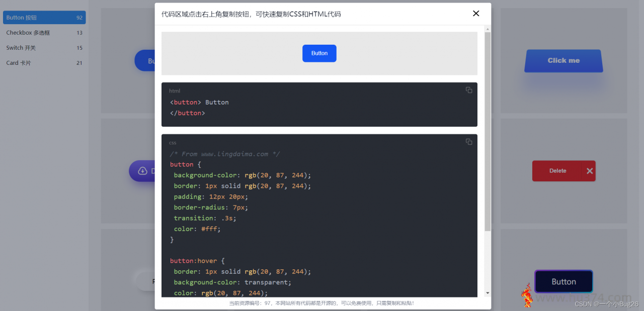Click the blue Button preview
The image size is (644, 311).
(319, 53)
